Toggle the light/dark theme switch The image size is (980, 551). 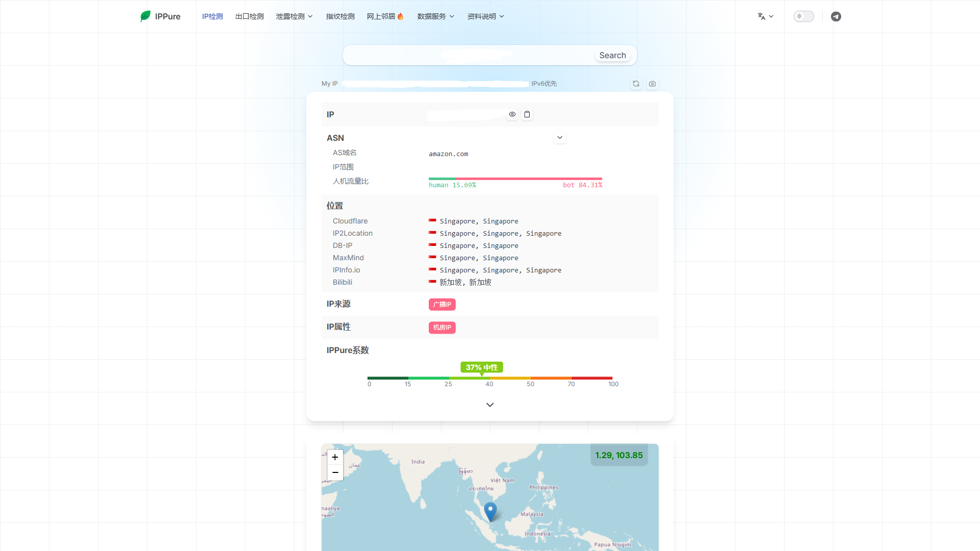point(803,16)
